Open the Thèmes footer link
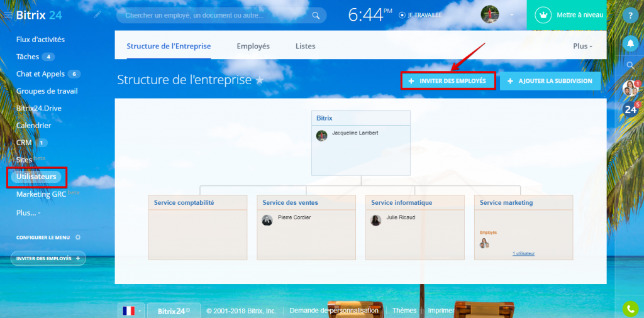This screenshot has height=318, width=644. 404,310
